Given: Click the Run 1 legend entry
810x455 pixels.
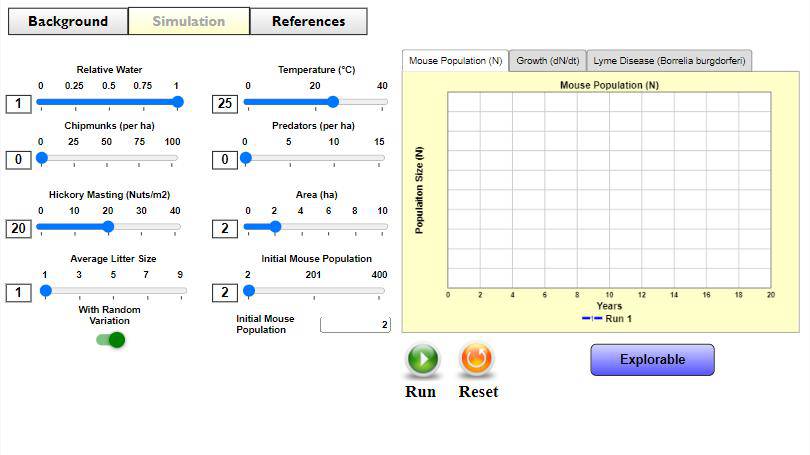Looking at the screenshot, I should click(608, 319).
